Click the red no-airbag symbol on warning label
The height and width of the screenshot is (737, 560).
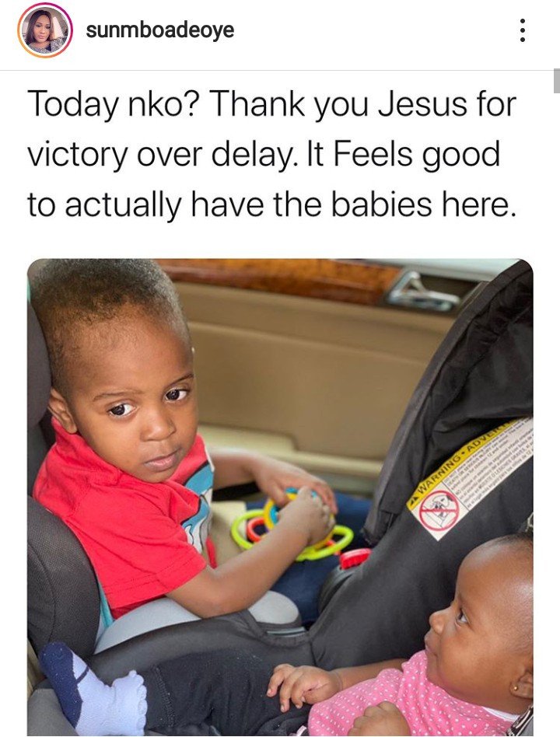439,511
